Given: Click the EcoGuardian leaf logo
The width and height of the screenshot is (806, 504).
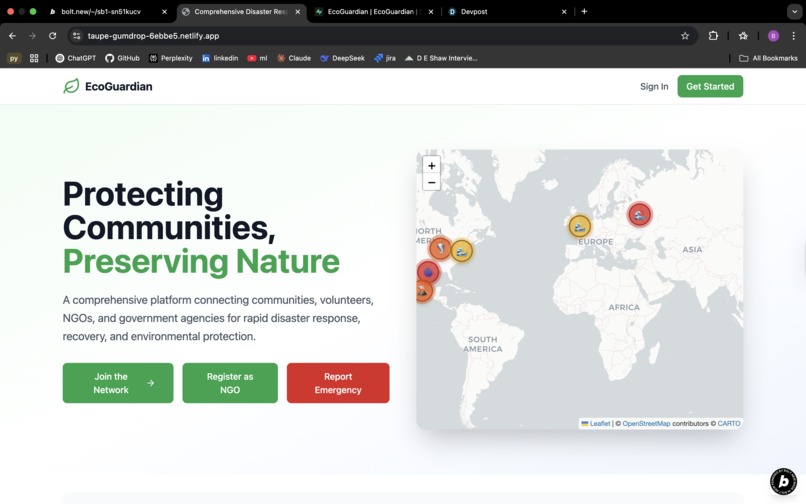Looking at the screenshot, I should [71, 86].
